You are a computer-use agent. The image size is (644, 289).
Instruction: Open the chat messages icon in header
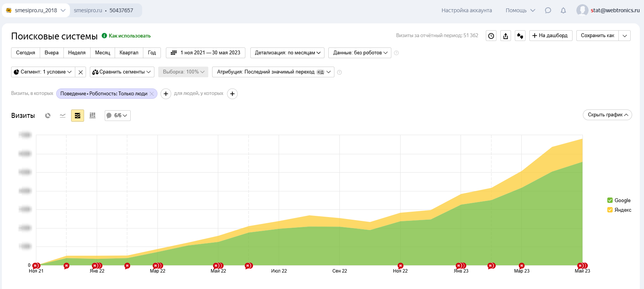coord(548,11)
